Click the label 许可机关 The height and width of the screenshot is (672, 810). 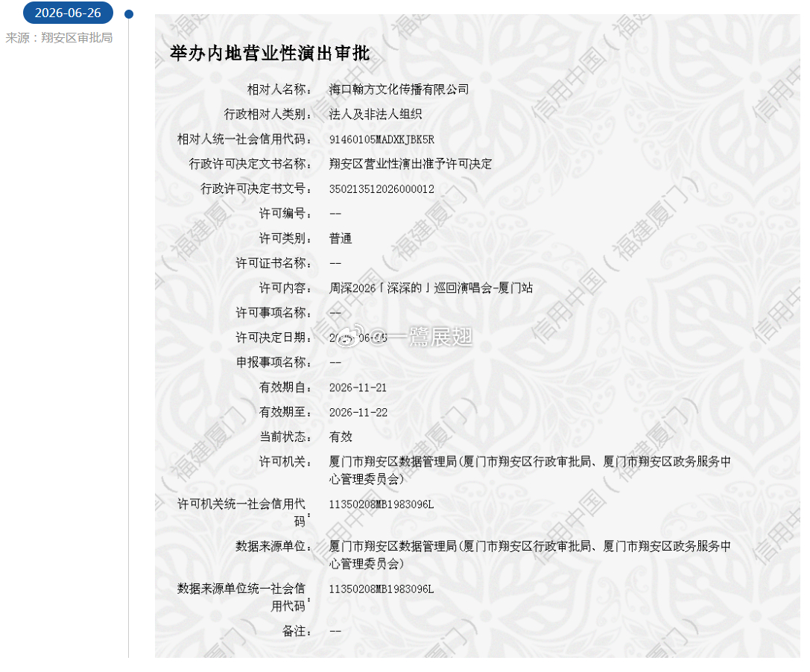[285, 461]
